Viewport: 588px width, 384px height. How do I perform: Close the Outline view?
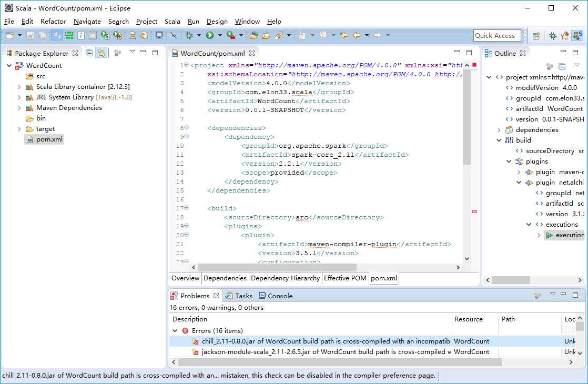pyautogui.click(x=523, y=53)
